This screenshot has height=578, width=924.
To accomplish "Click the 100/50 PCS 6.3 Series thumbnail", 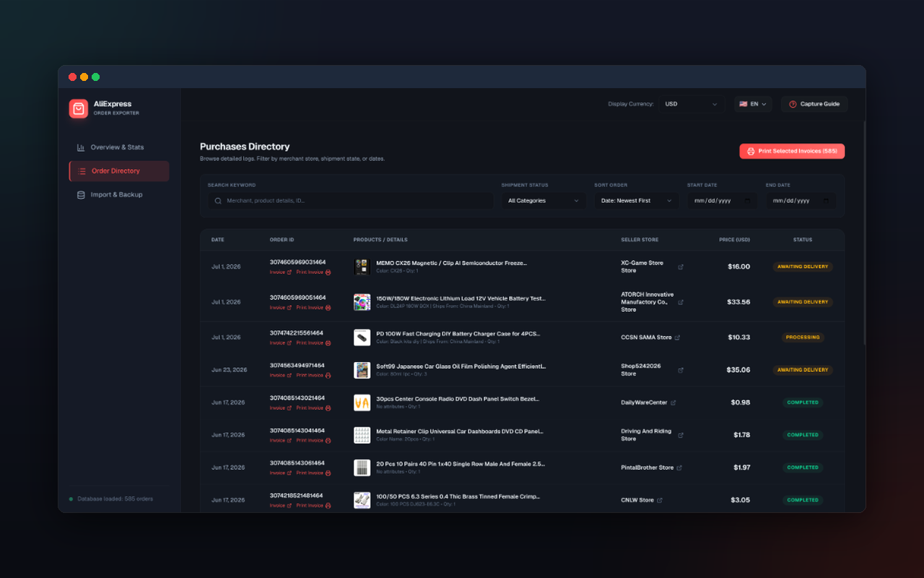I will [362, 500].
